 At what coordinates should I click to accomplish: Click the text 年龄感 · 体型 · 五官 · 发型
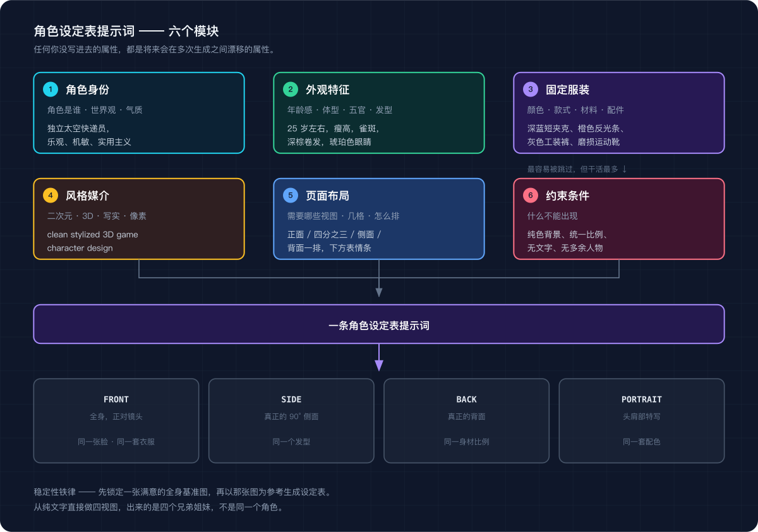[340, 110]
